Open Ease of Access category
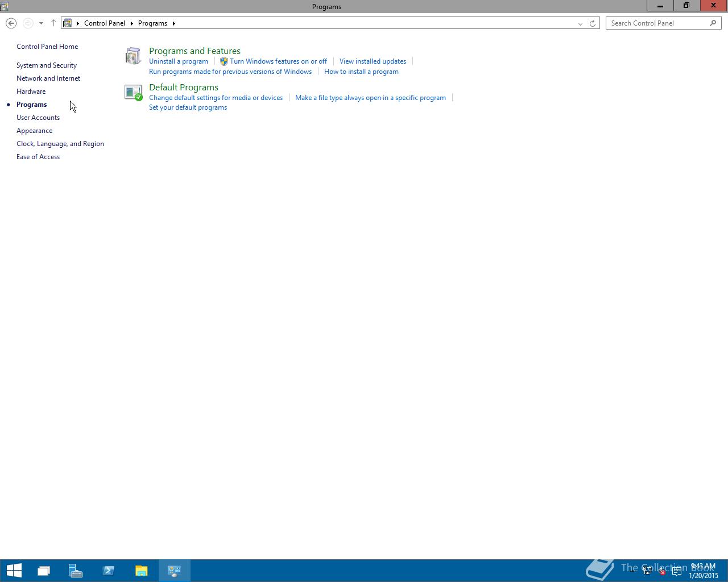 pyautogui.click(x=38, y=157)
